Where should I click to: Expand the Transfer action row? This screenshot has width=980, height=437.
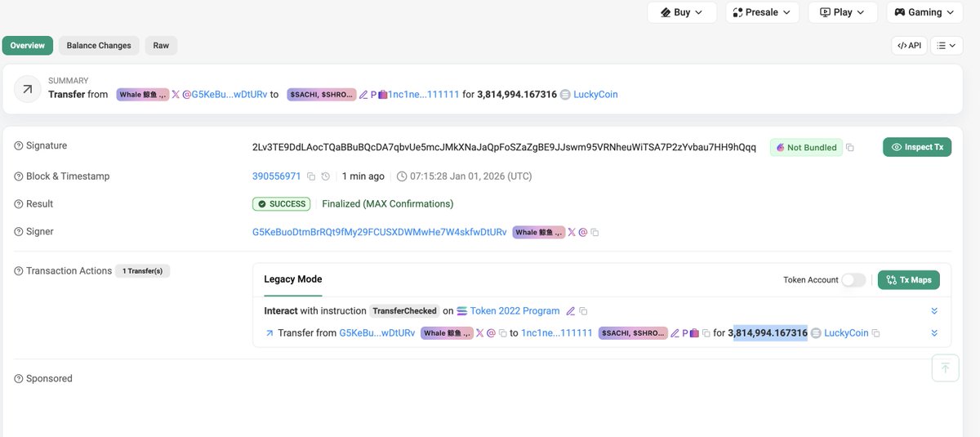coord(934,333)
